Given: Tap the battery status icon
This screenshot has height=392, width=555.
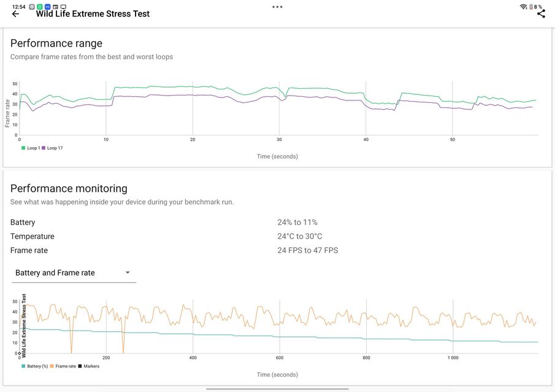Looking at the screenshot, I should pos(531,7).
